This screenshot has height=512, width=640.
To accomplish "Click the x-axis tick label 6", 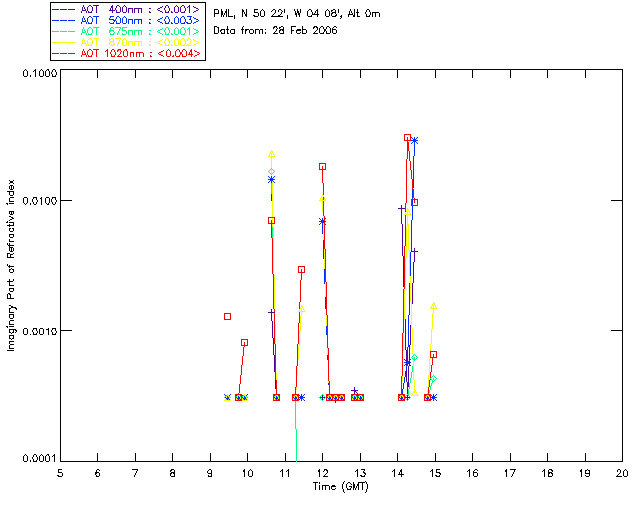I will [98, 473].
